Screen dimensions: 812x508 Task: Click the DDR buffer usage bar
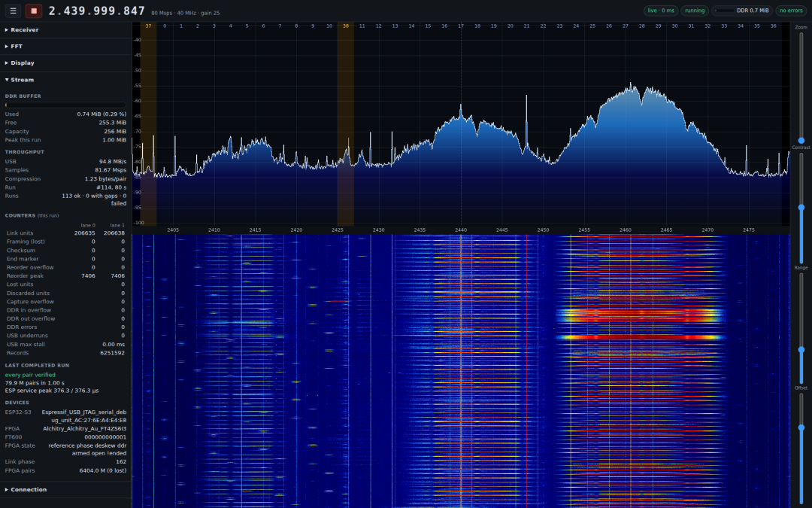(65, 105)
